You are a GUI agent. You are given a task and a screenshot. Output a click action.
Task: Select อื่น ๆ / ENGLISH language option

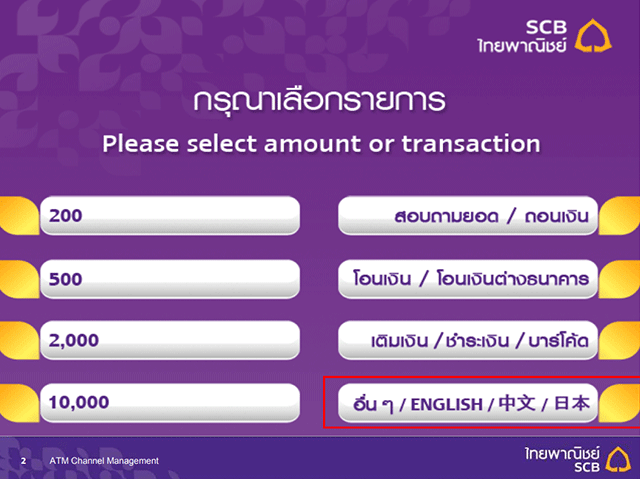pyautogui.click(x=468, y=403)
